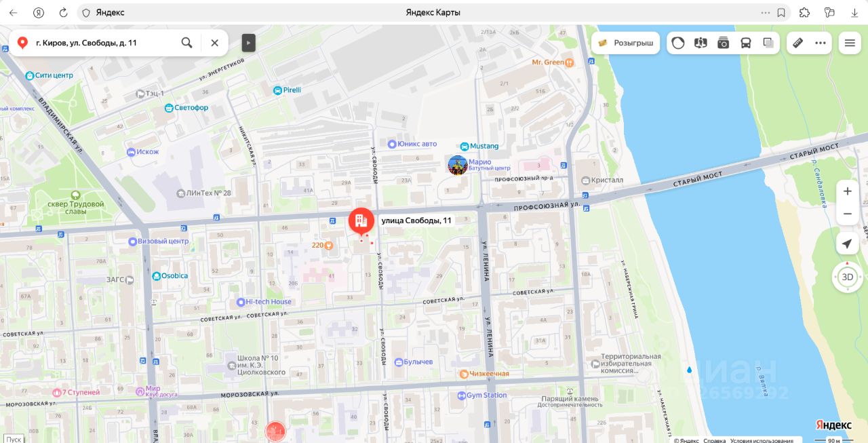Expand the collapsed side panel arrow
This screenshot has height=443, width=868.
click(x=249, y=43)
